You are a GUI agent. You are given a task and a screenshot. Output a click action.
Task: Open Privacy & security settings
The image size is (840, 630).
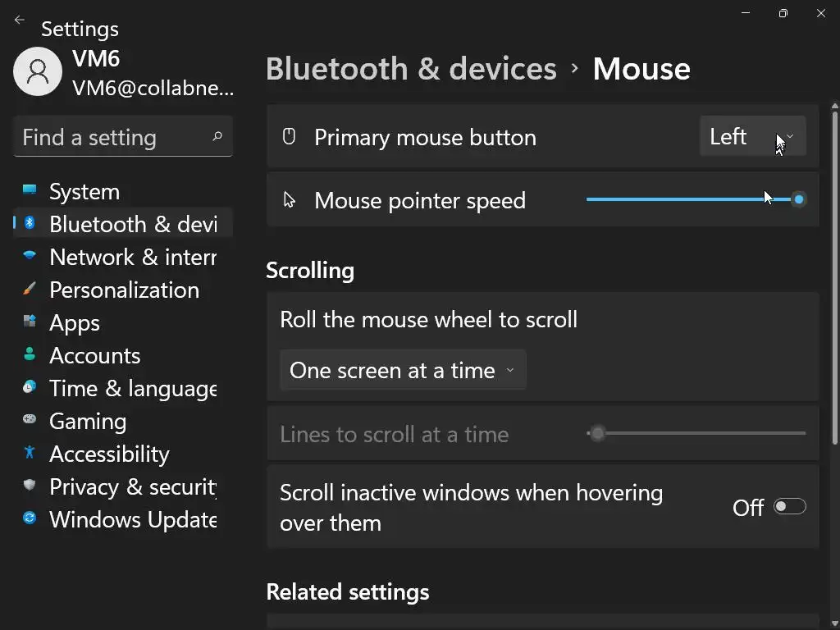point(131,486)
